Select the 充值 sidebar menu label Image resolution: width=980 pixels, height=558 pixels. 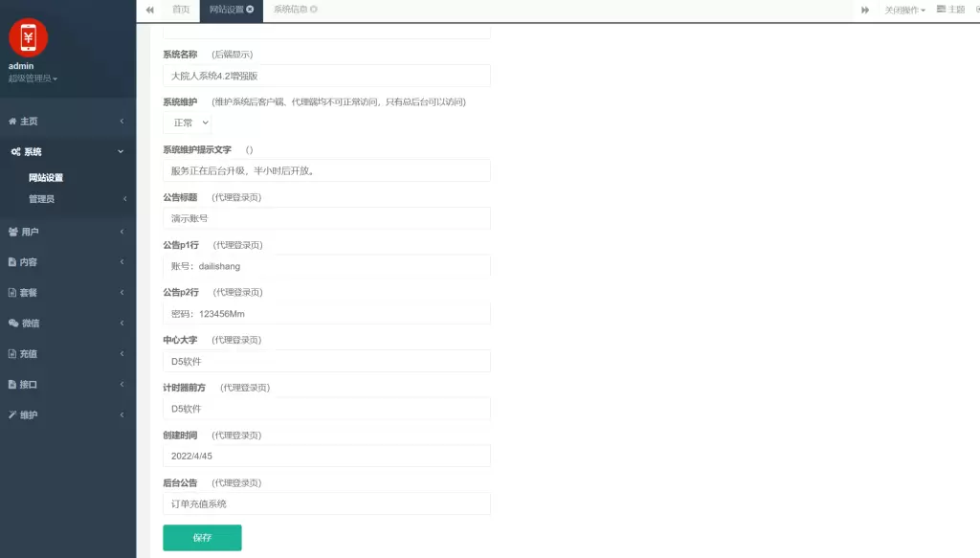[28, 354]
